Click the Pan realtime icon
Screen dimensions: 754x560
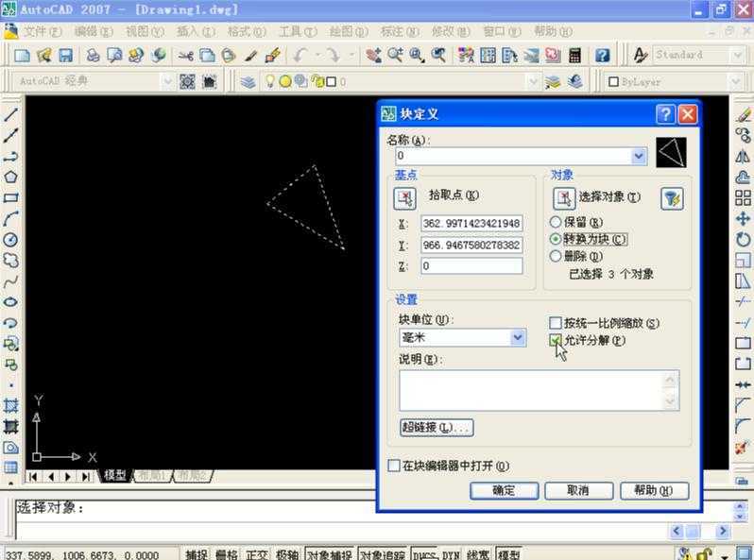point(373,56)
